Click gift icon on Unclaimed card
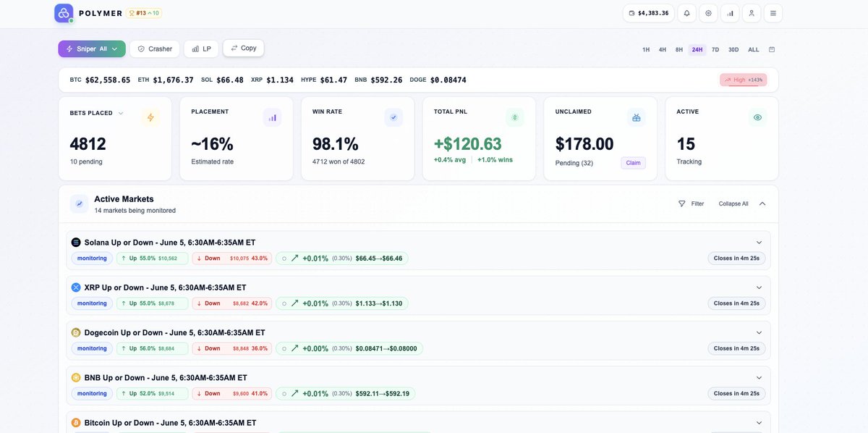The width and height of the screenshot is (868, 433). (637, 117)
